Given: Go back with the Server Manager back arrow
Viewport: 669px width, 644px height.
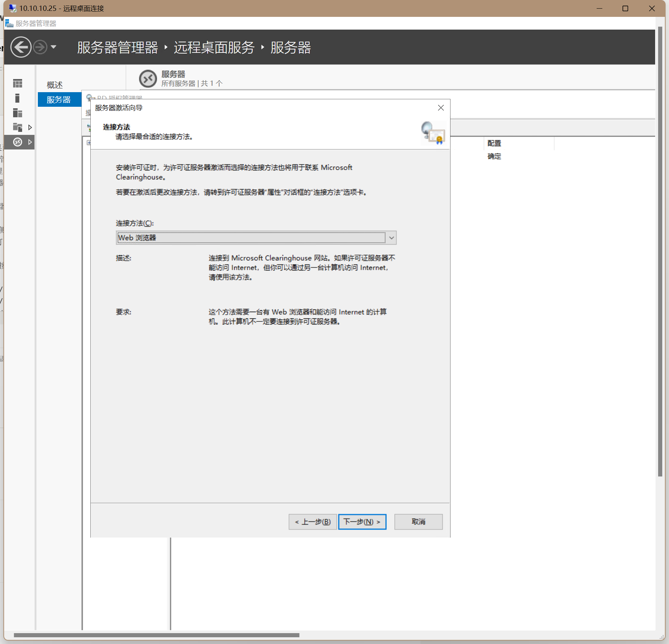Looking at the screenshot, I should pos(21,47).
